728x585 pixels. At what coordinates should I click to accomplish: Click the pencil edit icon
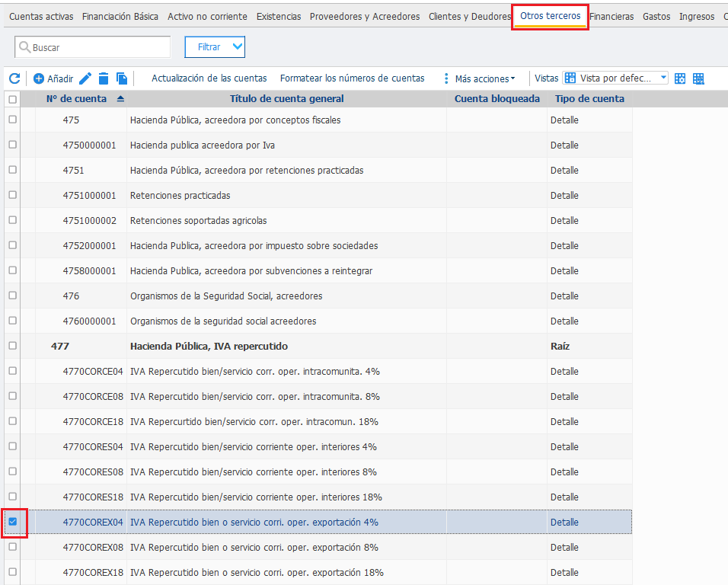85,79
